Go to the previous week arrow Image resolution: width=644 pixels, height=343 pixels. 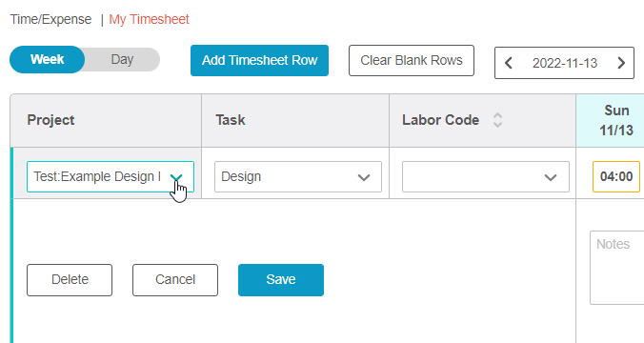[x=509, y=63]
